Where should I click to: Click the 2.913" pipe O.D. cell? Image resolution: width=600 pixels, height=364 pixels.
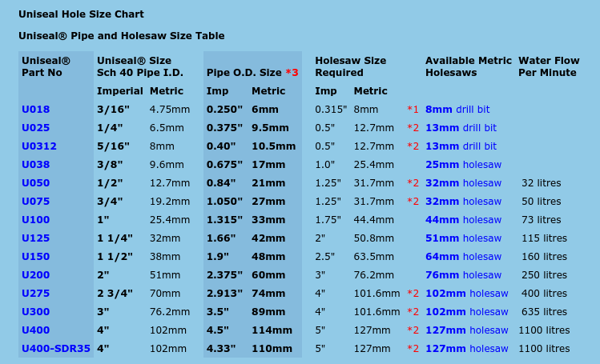(224, 294)
